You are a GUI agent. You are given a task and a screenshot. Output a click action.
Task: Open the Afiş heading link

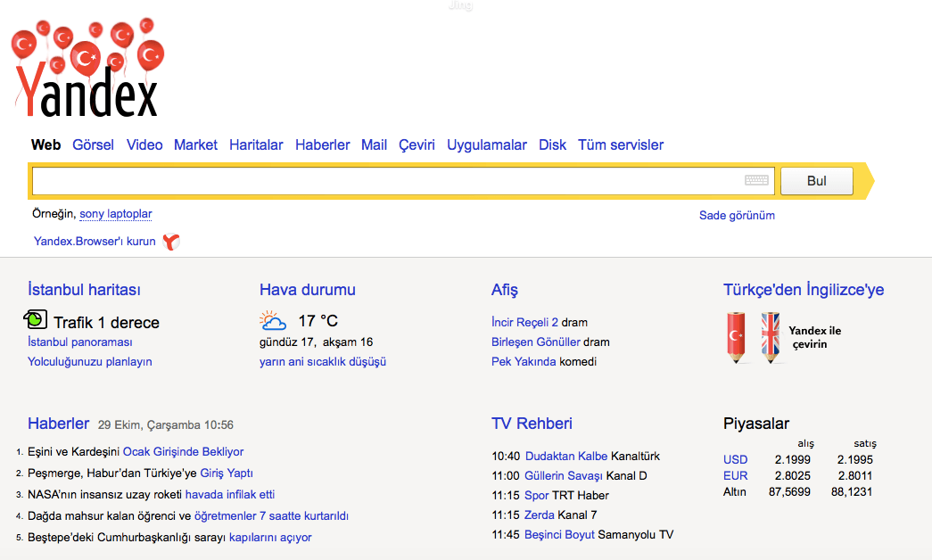click(505, 290)
